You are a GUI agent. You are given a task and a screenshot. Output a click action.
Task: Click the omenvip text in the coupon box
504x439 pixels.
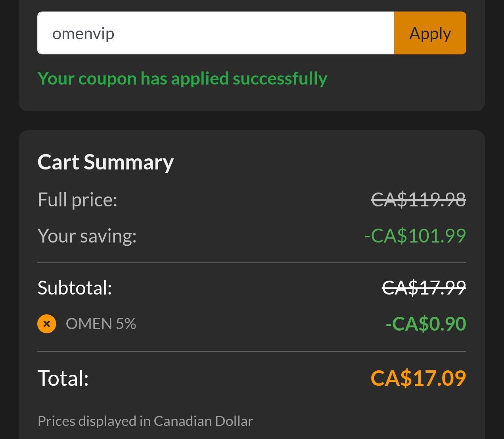(x=83, y=33)
